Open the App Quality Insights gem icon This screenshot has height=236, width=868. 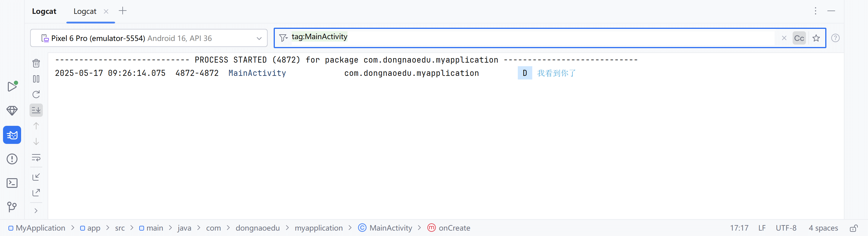click(12, 110)
